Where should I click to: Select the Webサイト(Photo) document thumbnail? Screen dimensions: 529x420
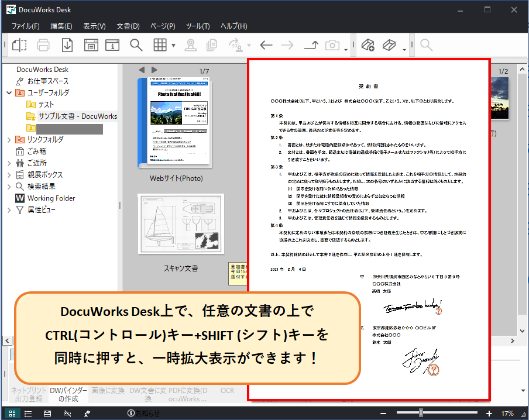point(175,123)
